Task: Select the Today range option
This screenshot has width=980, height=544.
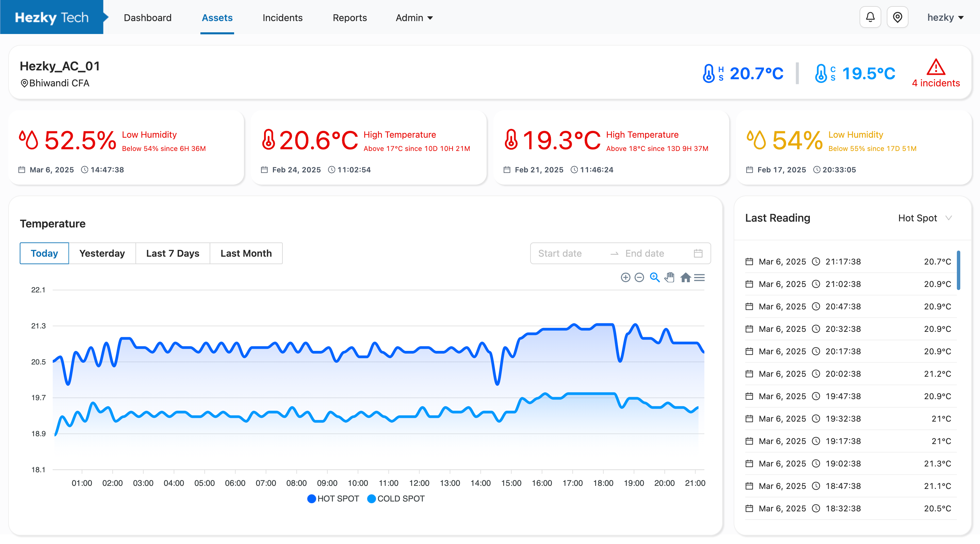Action: (44, 253)
